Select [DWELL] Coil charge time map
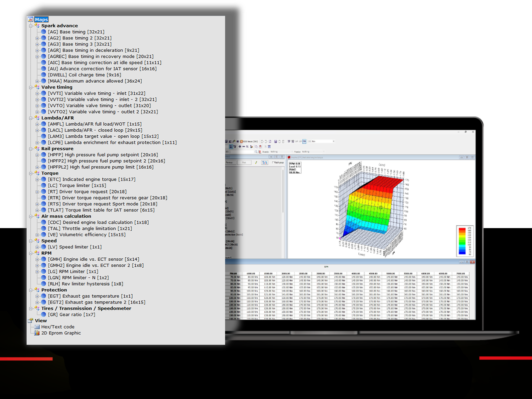Screen dimensions: 532x399 point(84,75)
